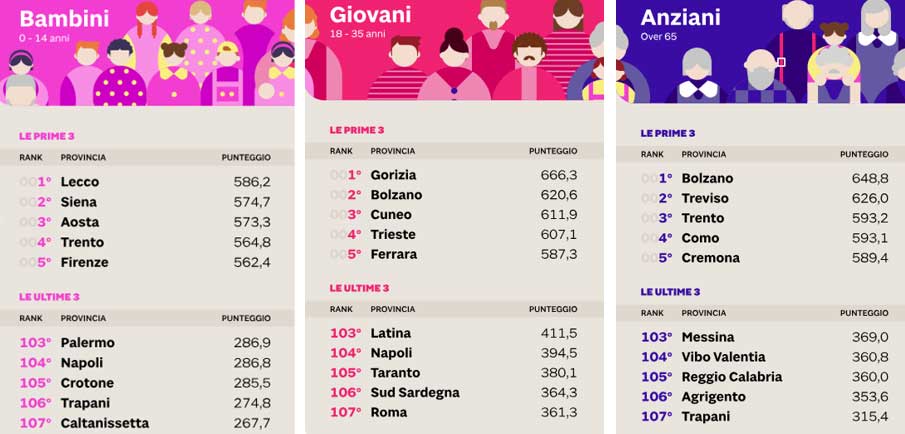Select Lecco in the Bambini ranking
Image resolution: width=905 pixels, height=434 pixels.
[80, 182]
